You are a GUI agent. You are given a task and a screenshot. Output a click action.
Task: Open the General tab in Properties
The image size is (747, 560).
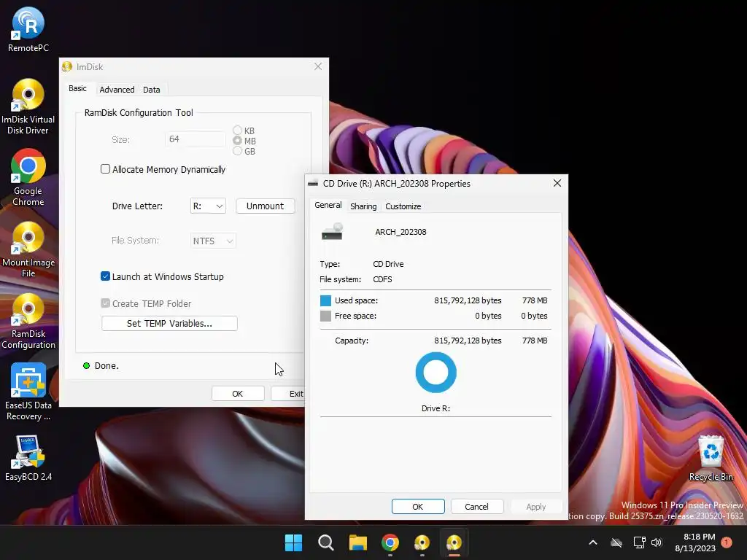(x=328, y=205)
